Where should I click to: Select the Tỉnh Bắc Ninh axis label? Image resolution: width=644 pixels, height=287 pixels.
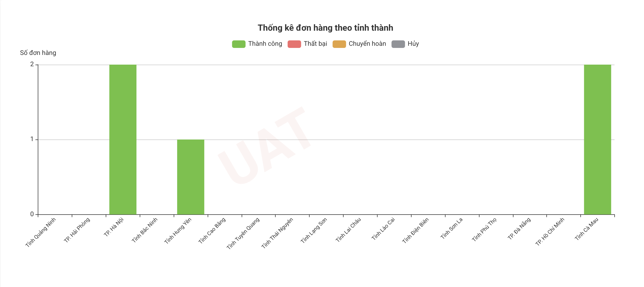(x=145, y=230)
